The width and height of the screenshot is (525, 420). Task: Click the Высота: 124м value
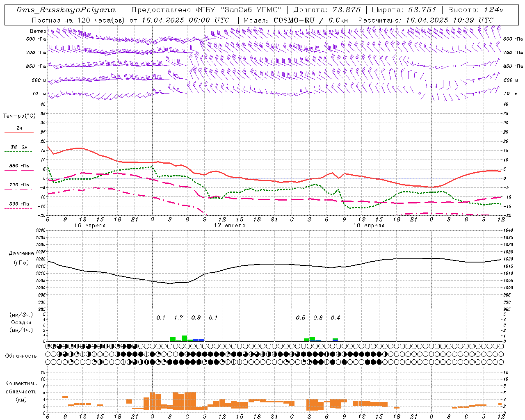coord(476,10)
